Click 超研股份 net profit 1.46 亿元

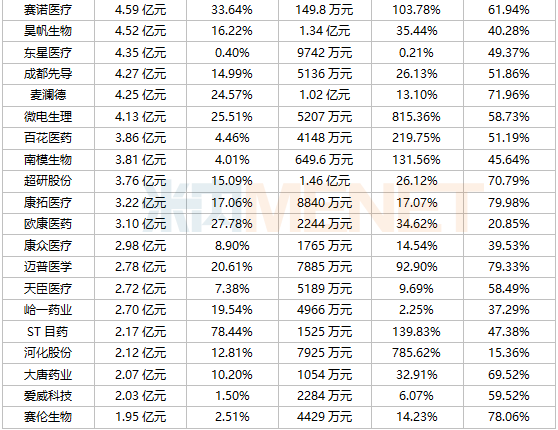(325, 181)
